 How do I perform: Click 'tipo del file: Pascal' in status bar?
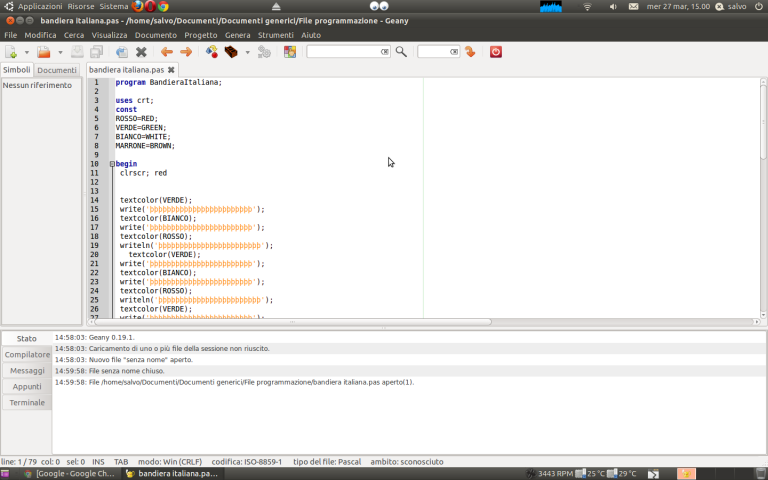(327, 462)
